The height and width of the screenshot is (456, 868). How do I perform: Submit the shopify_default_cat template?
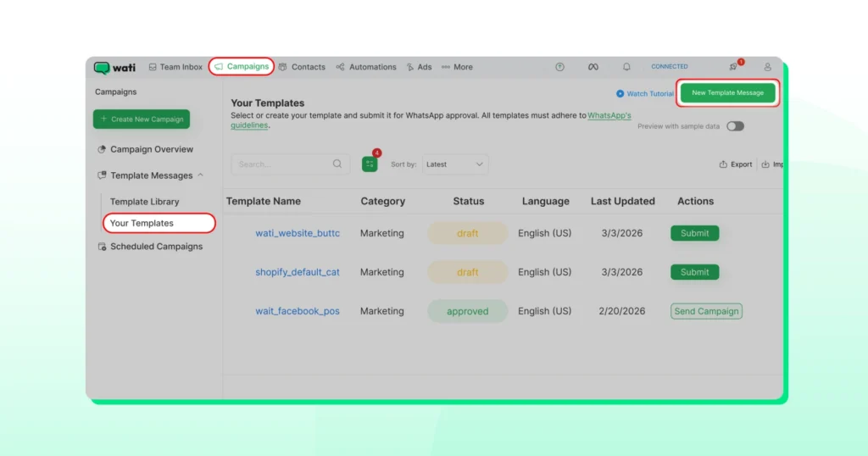(x=695, y=272)
